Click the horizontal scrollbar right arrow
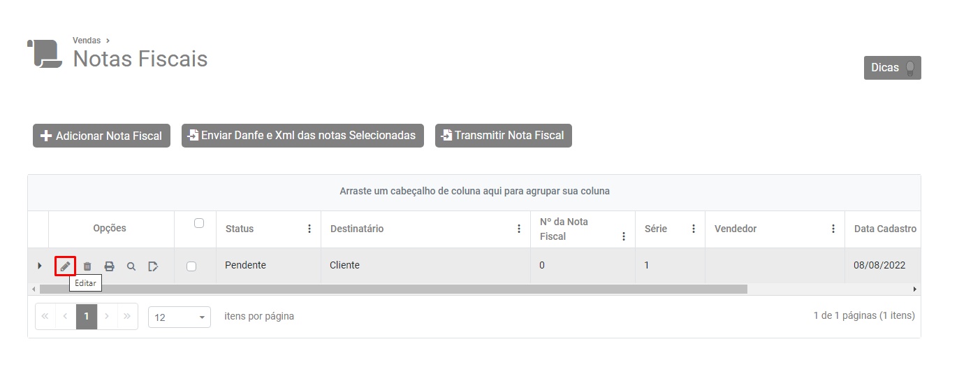Image resolution: width=980 pixels, height=365 pixels. (915, 289)
